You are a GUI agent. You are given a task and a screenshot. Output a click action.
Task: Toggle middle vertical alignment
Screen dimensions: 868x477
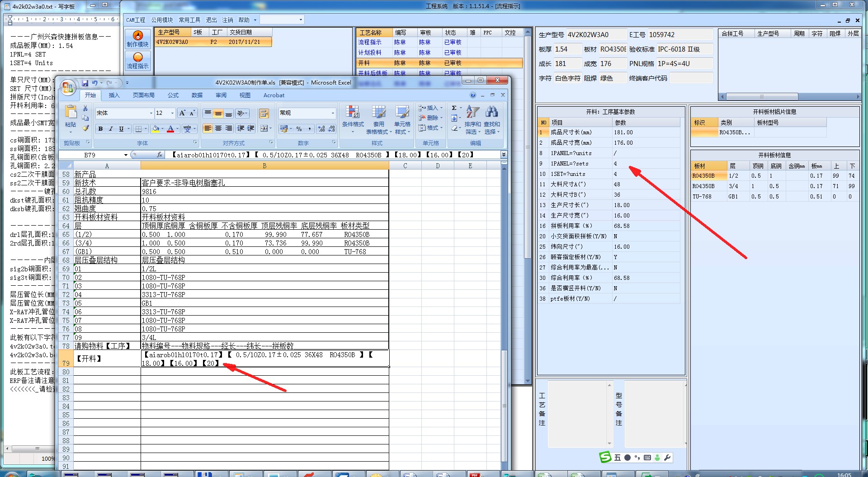[218, 113]
